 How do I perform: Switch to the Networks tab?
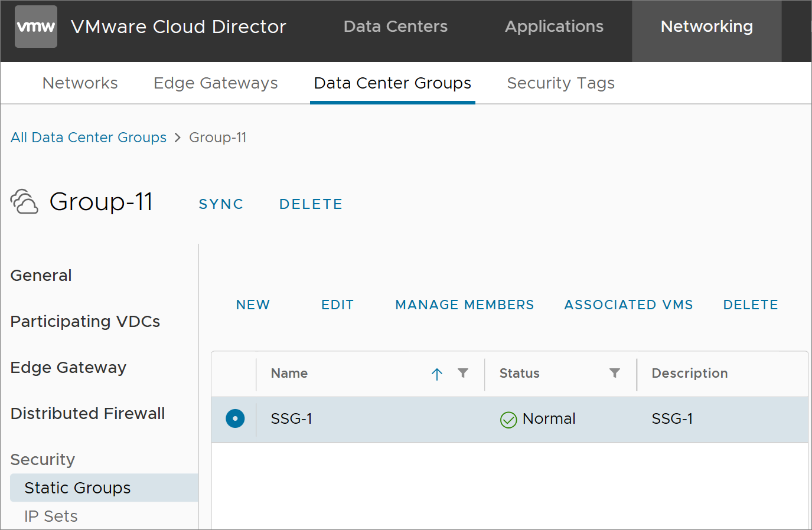[80, 83]
